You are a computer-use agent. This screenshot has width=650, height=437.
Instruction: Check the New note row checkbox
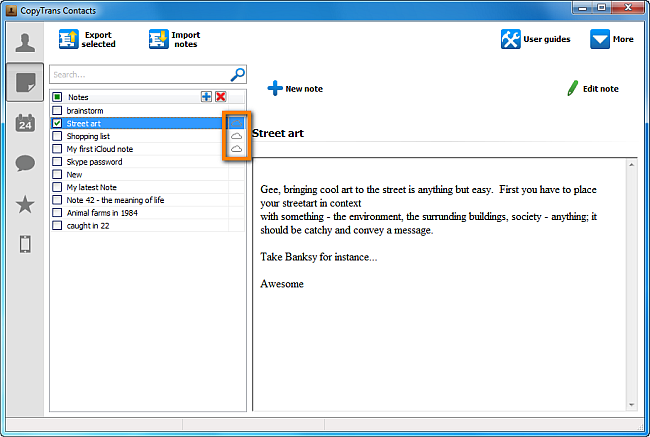point(57,174)
